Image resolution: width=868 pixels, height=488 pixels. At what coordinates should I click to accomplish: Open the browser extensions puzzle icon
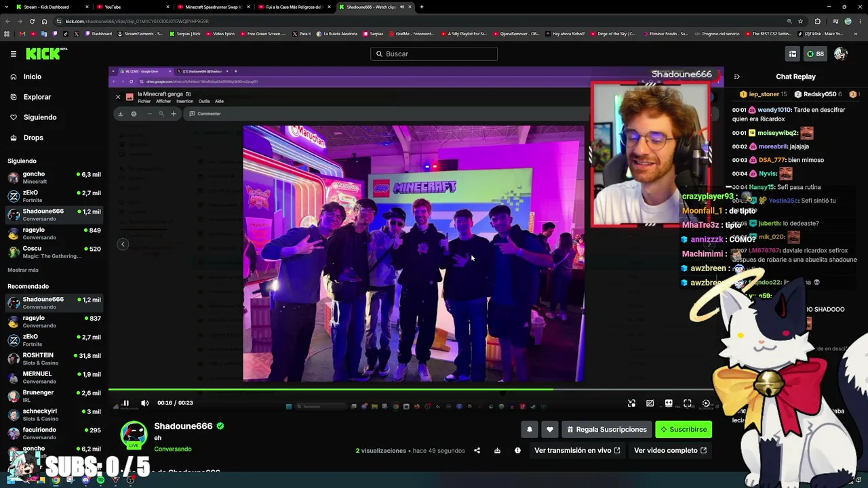[818, 21]
